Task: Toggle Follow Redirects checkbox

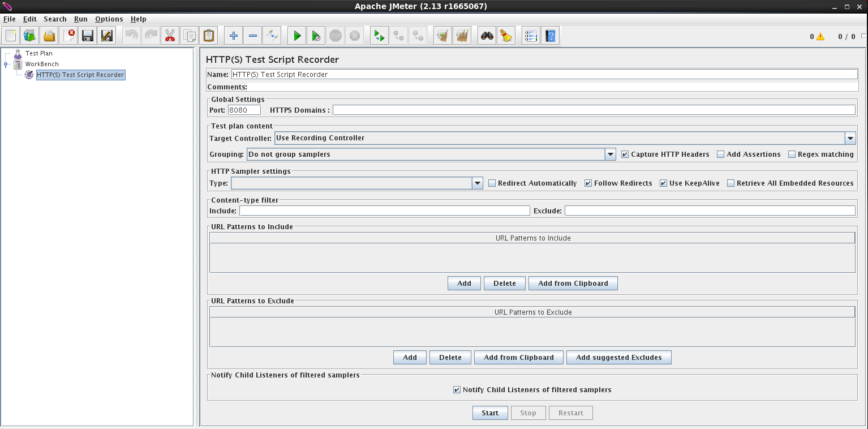Action: click(588, 183)
